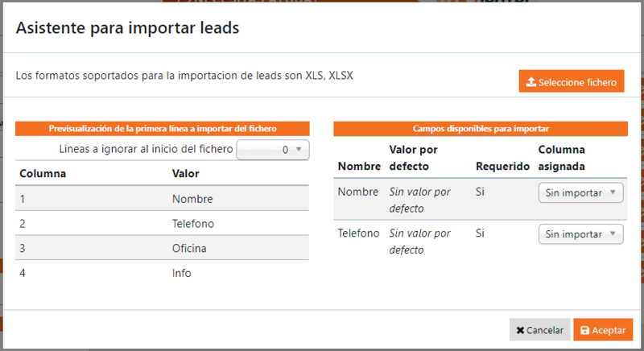
Task: Click the Valor header in preview table
Action: [185, 173]
